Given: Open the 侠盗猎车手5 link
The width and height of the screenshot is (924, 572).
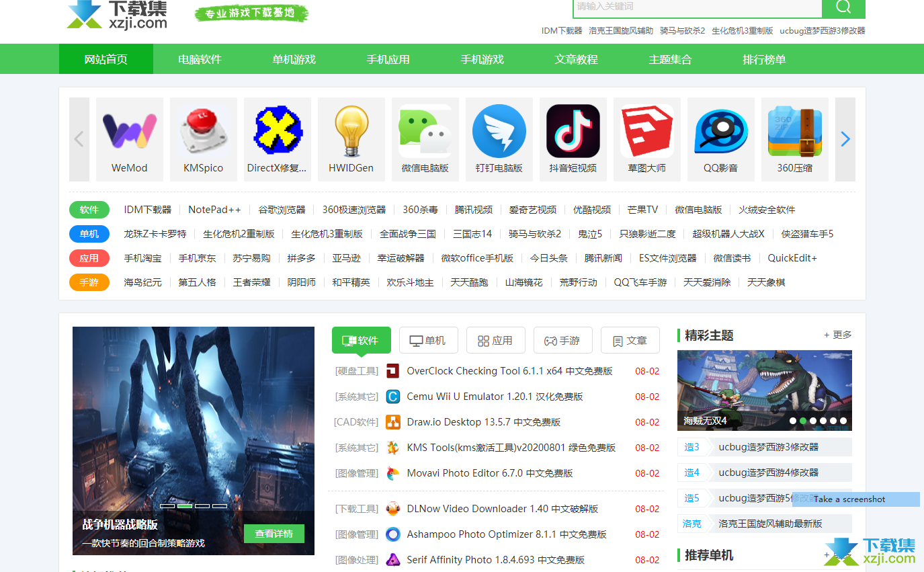Looking at the screenshot, I should [807, 234].
